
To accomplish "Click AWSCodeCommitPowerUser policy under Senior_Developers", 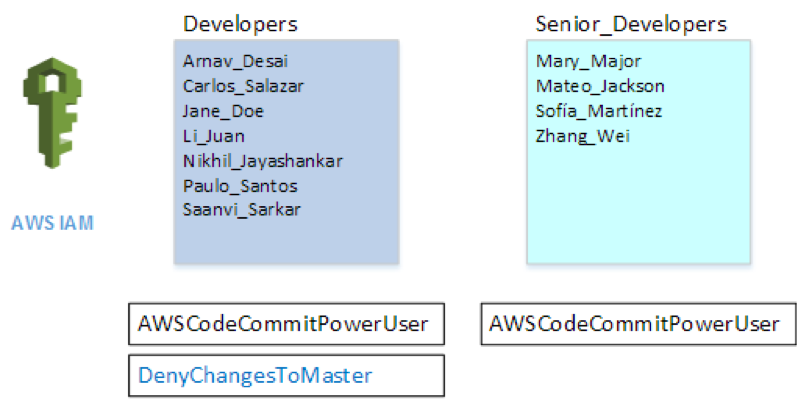I will 634,324.
